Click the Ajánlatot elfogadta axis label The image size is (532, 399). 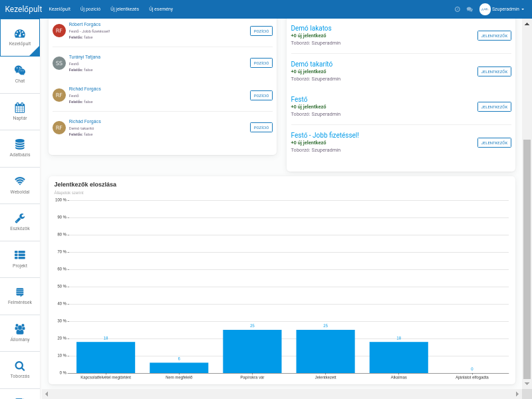pos(472,377)
